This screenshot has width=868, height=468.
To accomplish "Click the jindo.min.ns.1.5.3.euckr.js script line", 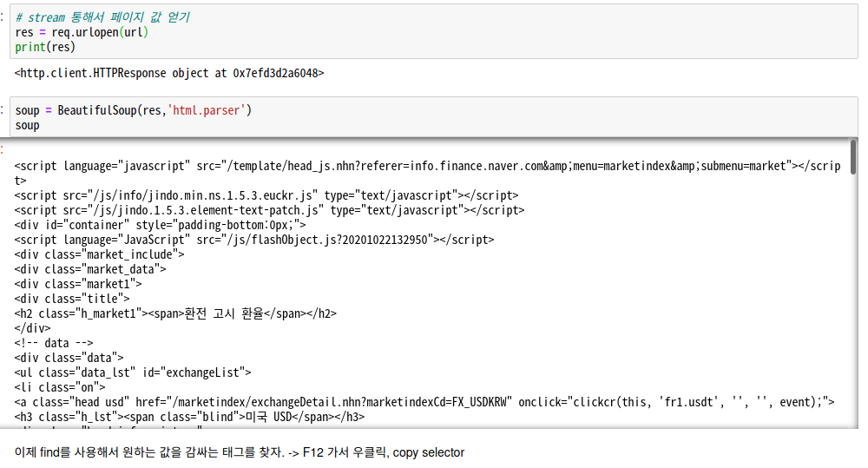I will [x=266, y=195].
